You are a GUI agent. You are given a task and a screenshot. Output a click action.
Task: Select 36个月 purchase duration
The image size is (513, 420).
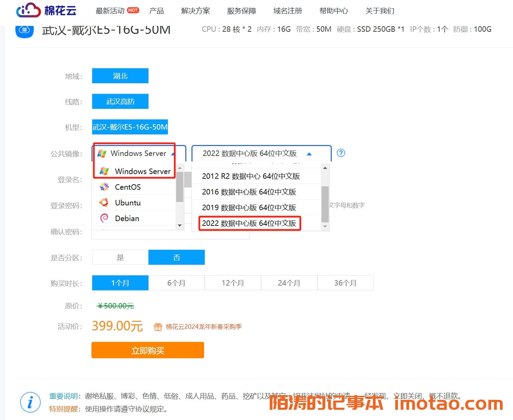[345, 283]
